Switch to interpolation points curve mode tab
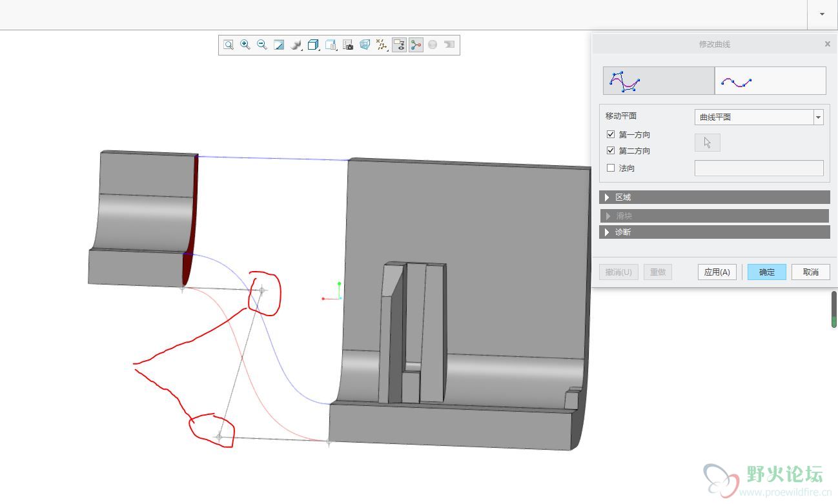Viewport: 838px width, 504px height. [770, 81]
